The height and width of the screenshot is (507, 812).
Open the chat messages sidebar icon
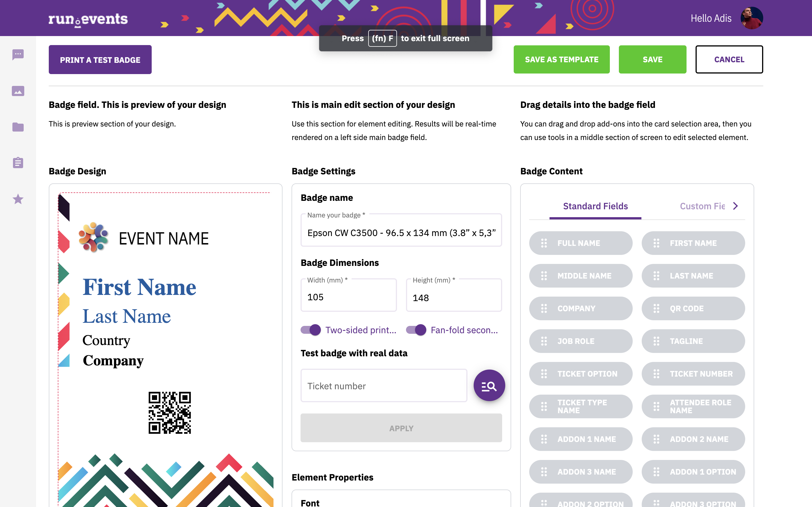[x=18, y=54]
